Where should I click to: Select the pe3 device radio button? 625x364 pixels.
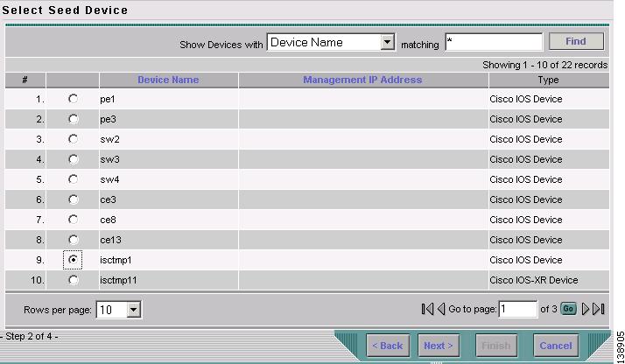pos(73,119)
